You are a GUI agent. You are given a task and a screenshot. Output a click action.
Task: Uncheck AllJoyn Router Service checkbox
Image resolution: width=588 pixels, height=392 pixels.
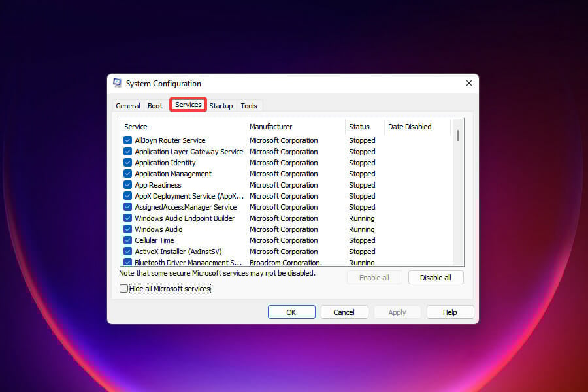127,140
